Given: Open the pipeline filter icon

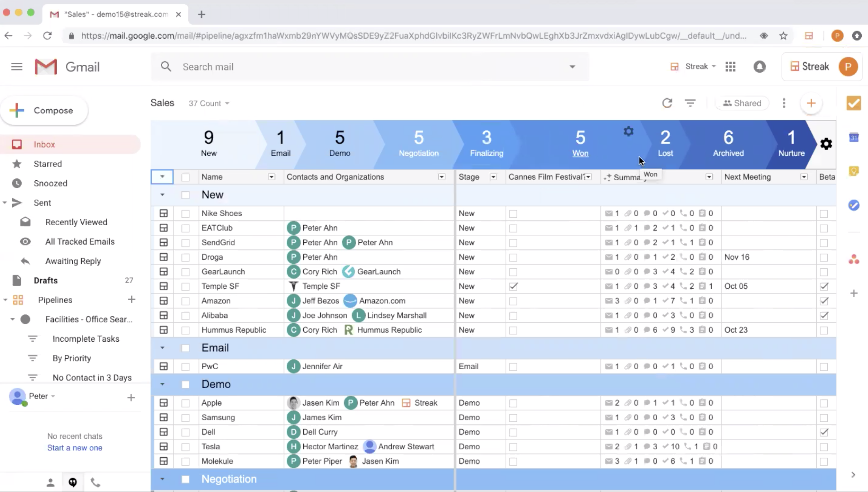Looking at the screenshot, I should point(690,103).
